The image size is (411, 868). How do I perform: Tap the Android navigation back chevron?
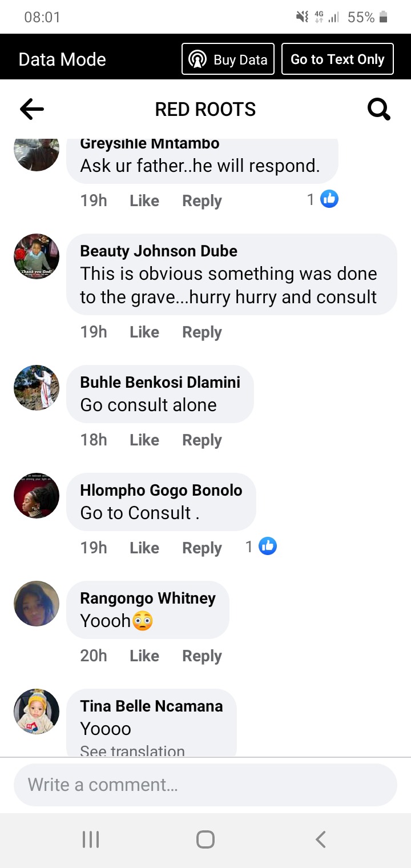(x=320, y=839)
